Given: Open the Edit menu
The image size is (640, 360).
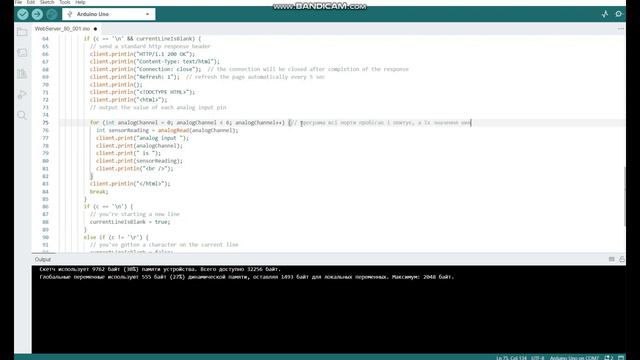Looking at the screenshot, I should click(31, 2).
